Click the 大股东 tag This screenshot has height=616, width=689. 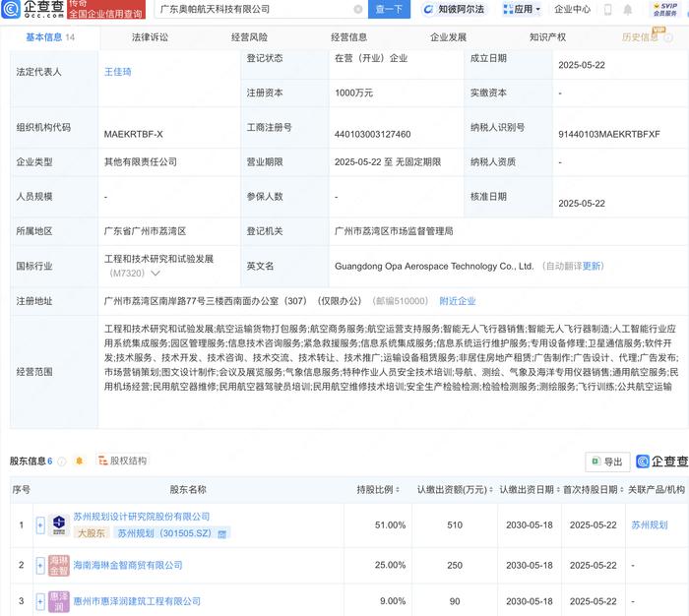click(x=92, y=533)
